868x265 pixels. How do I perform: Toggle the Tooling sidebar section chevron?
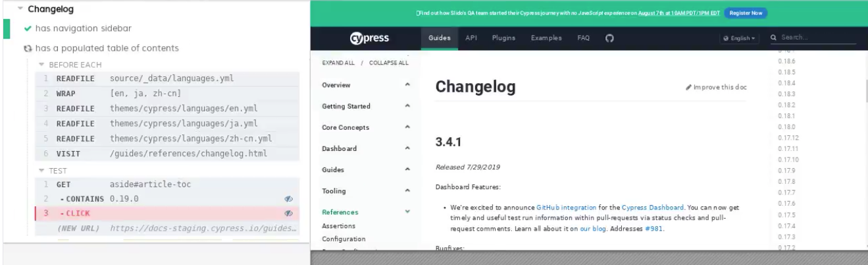[407, 191]
